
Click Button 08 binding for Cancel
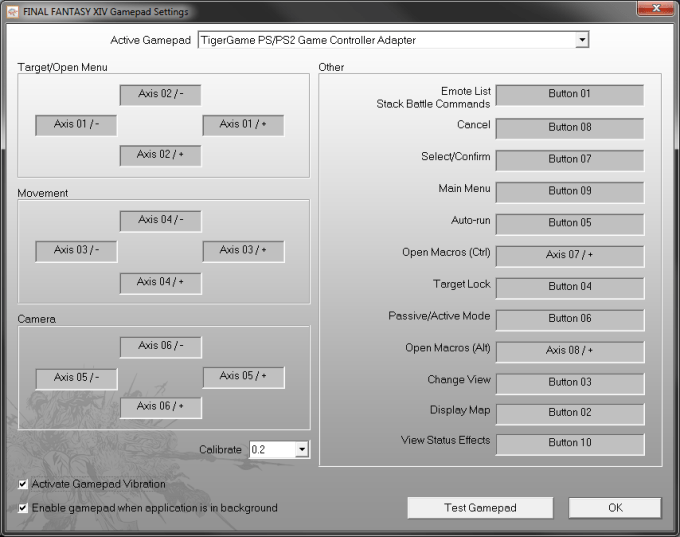pos(570,128)
